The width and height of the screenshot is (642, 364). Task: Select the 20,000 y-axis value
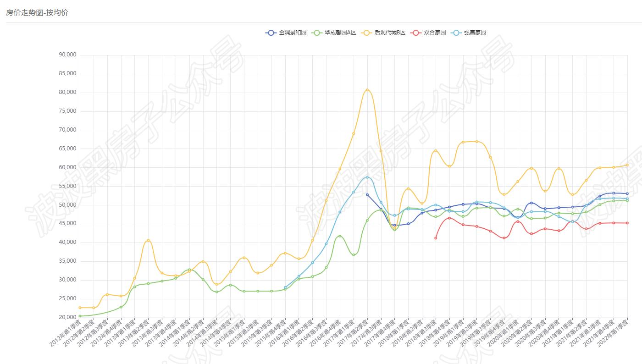67,318
